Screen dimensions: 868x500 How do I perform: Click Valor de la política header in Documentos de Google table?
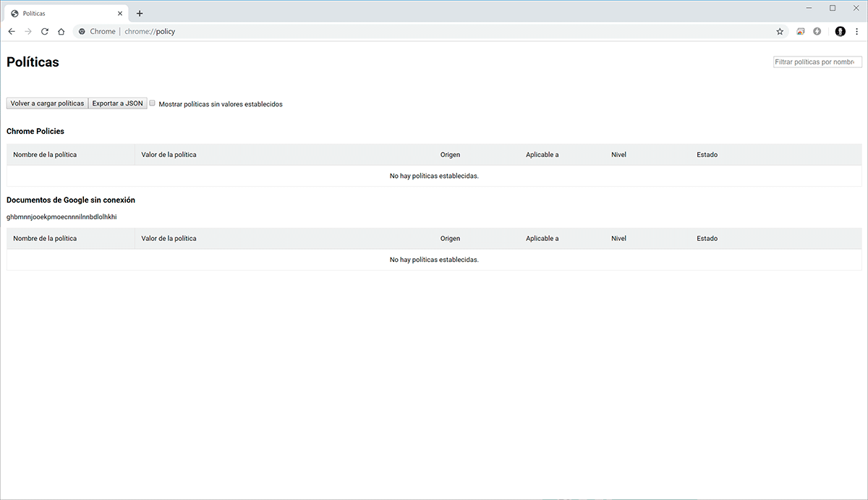click(x=169, y=239)
